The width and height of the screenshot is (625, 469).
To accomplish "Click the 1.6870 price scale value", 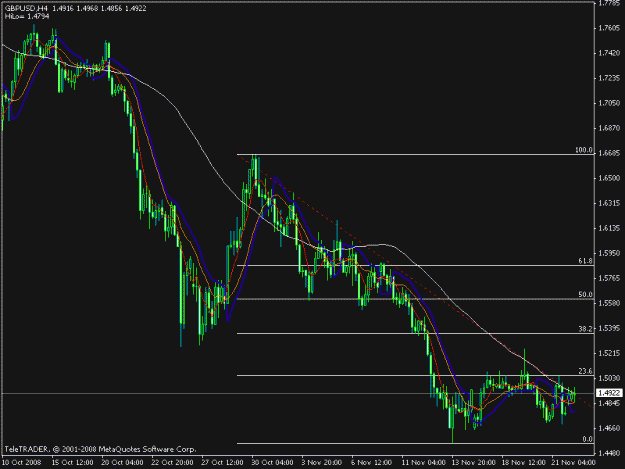I will coord(609,128).
